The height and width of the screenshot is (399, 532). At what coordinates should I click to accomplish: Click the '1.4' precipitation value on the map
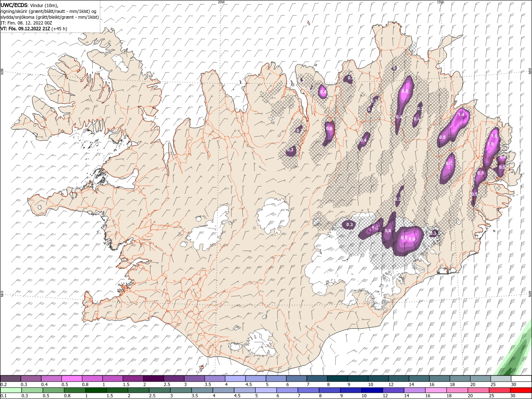(x=461, y=114)
